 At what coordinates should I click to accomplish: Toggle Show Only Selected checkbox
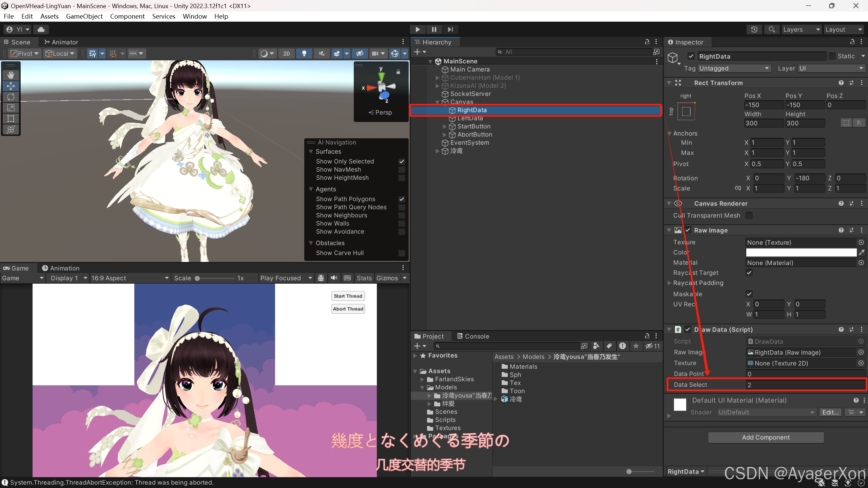pyautogui.click(x=402, y=162)
